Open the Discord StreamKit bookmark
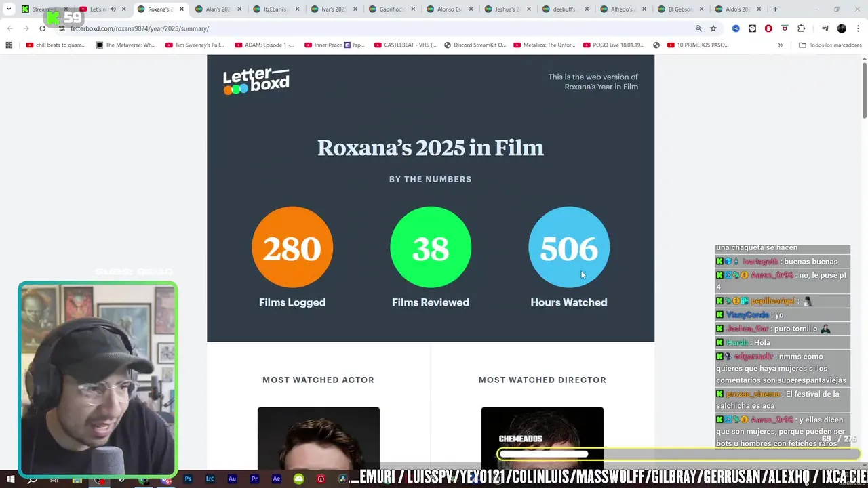This screenshot has height=488, width=868. pyautogui.click(x=475, y=45)
